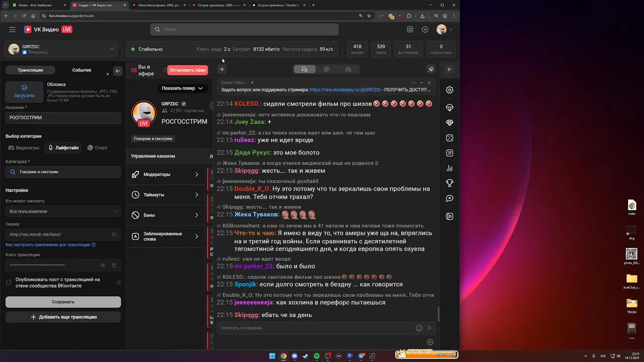Collapse the chat with right arrow button
The height and width of the screenshot is (362, 644).
pos(221,69)
